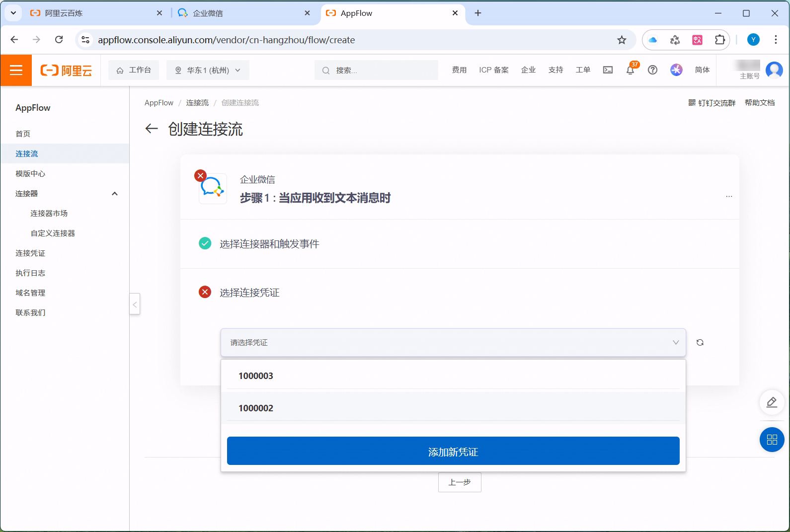Open the 费用 header link
Image resolution: width=790 pixels, height=532 pixels.
(x=459, y=70)
